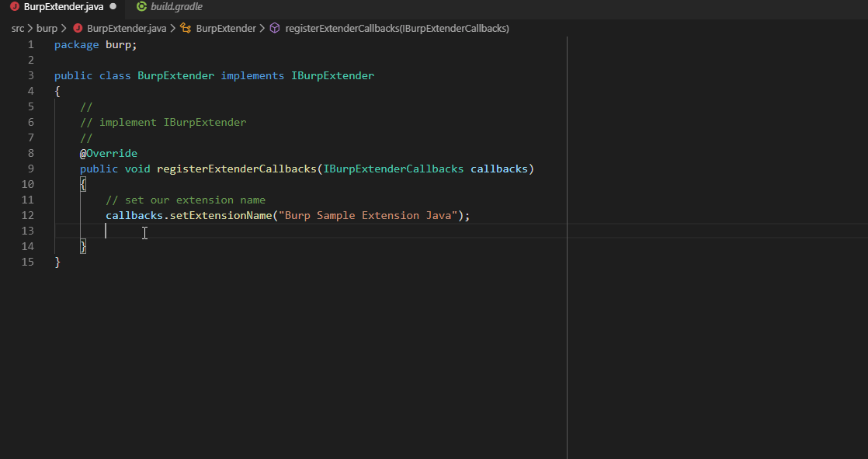Screen dimensions: 868x459
Task: Select the burp folder breadcrumb
Action: pos(47,28)
